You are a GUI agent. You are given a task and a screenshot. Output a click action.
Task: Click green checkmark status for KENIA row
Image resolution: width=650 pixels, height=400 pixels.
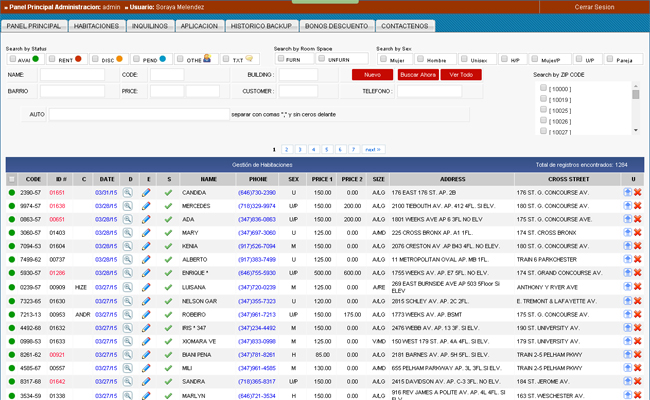[x=169, y=245]
